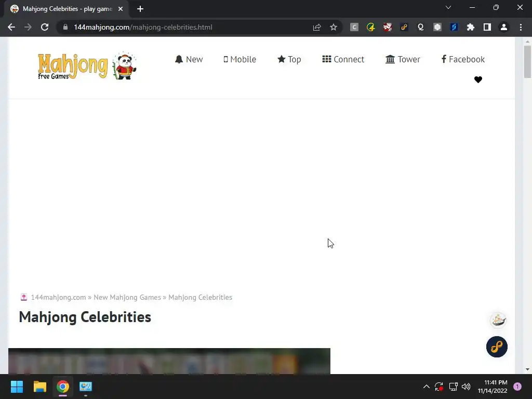The width and height of the screenshot is (532, 399).
Task: Click the floating dark infinity-loop button
Action: (497, 347)
